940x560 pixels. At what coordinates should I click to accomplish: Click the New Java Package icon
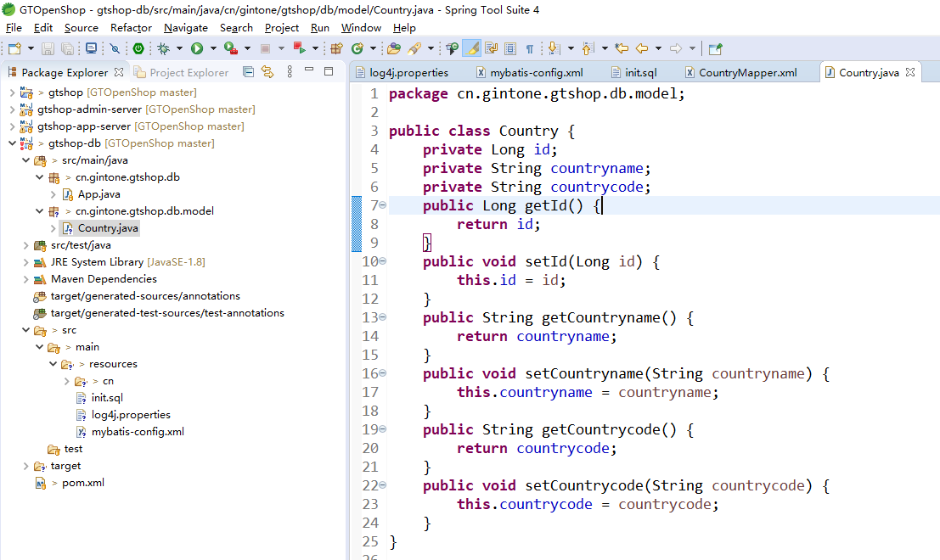pyautogui.click(x=336, y=49)
